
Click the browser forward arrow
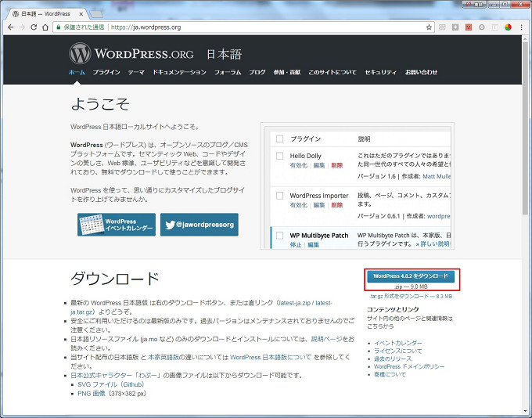[22, 27]
